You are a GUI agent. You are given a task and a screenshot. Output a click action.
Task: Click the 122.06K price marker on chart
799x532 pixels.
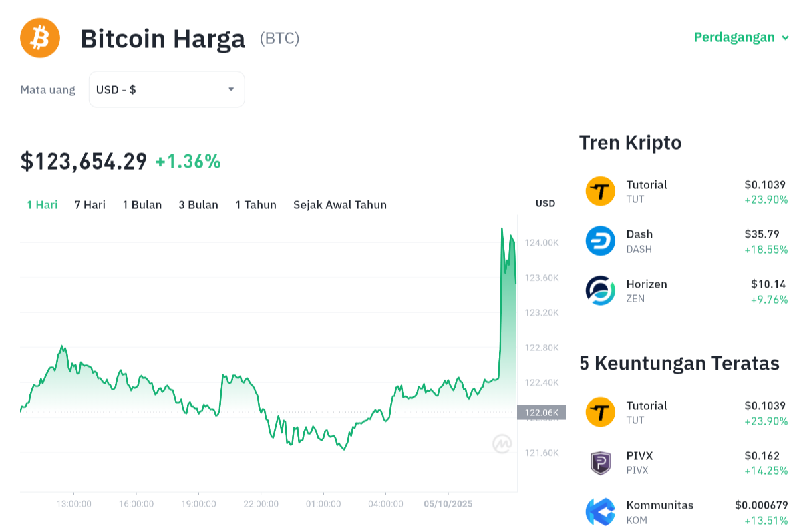pos(541,413)
